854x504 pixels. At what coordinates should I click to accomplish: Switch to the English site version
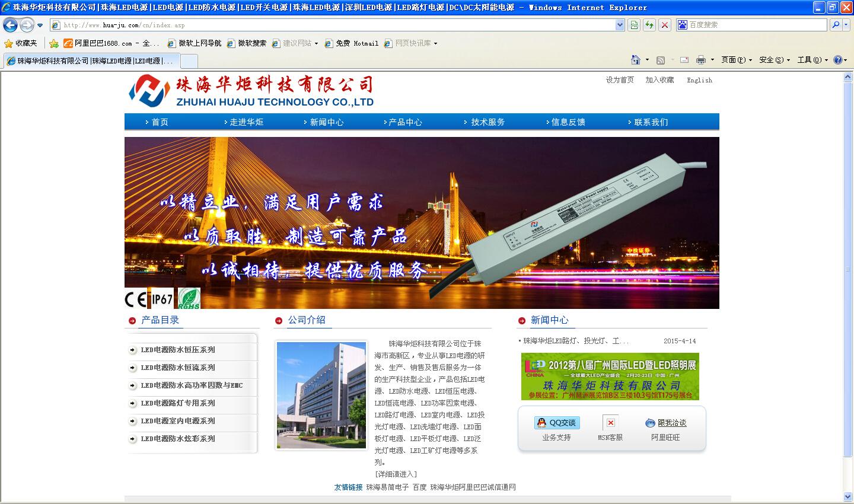[699, 80]
